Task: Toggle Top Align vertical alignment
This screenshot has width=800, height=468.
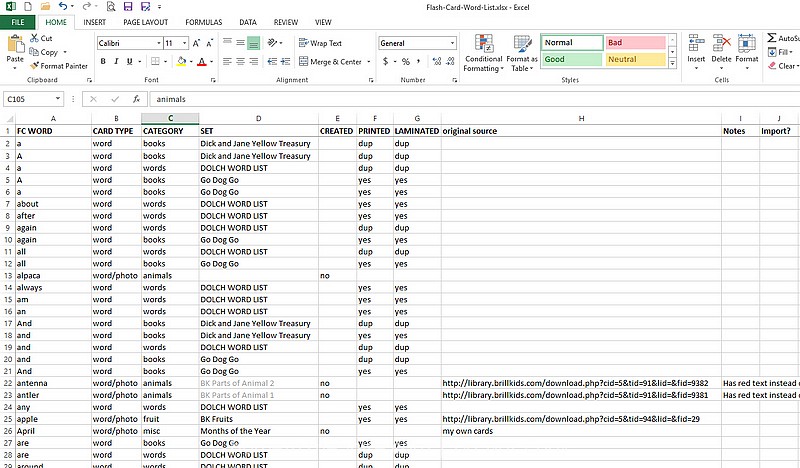Action: 227,43
